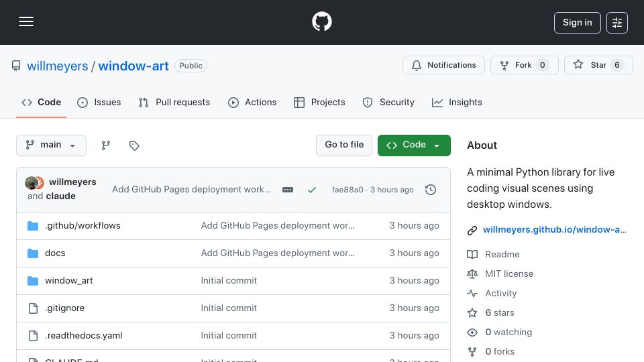Click the .gitignore row Initial commit message
Screen dimensions: 644x362
tap(229, 308)
